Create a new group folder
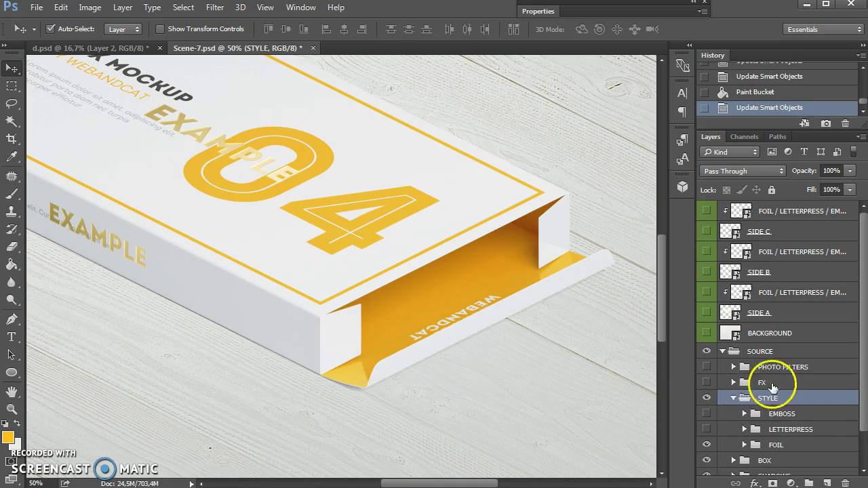This screenshot has height=488, width=868. (x=809, y=483)
